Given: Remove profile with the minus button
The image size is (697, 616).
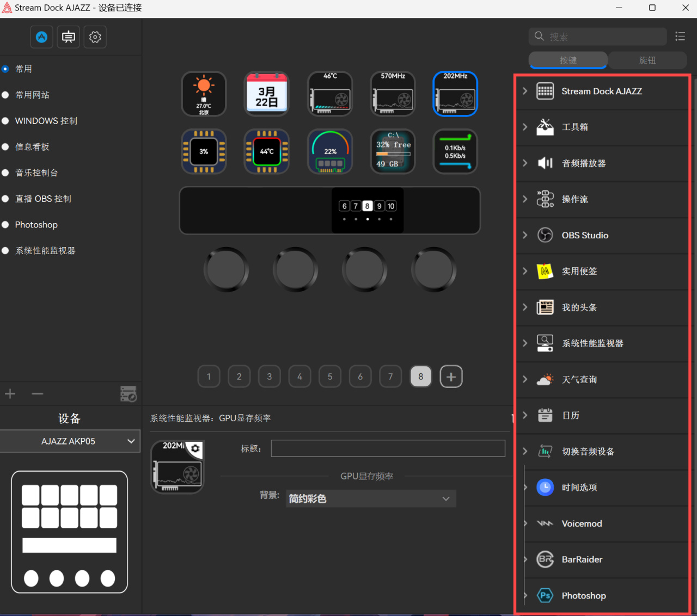Looking at the screenshot, I should pos(38,393).
